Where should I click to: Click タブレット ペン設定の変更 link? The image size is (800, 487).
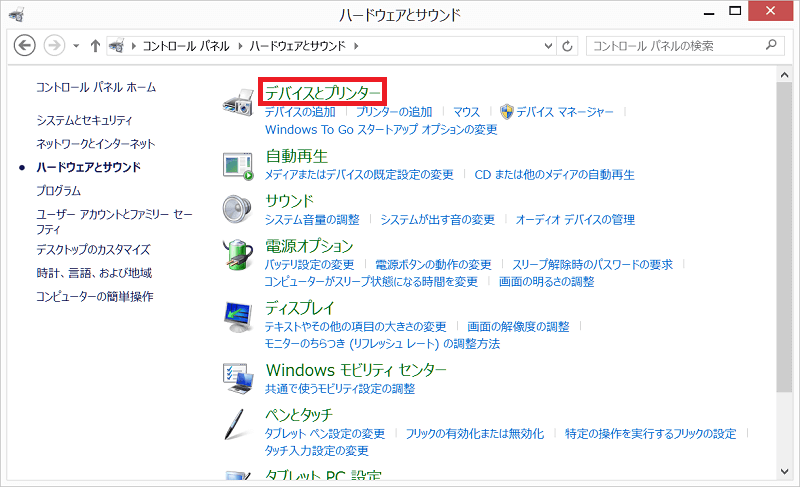pos(324,433)
